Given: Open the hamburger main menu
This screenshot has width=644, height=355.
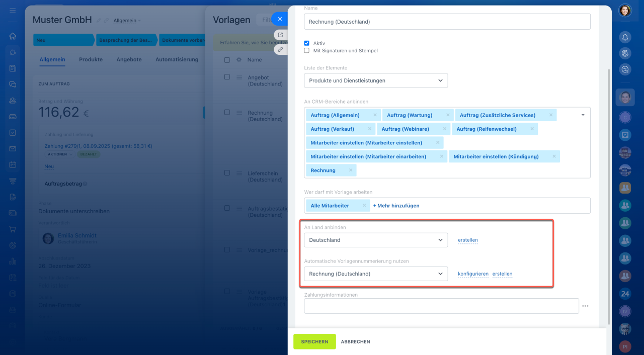Looking at the screenshot, I should (x=13, y=11).
